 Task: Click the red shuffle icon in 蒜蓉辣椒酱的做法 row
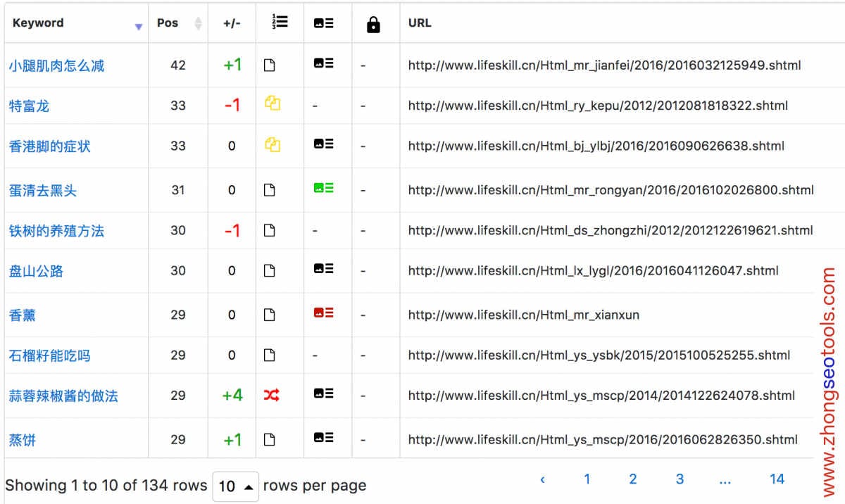[x=272, y=396]
